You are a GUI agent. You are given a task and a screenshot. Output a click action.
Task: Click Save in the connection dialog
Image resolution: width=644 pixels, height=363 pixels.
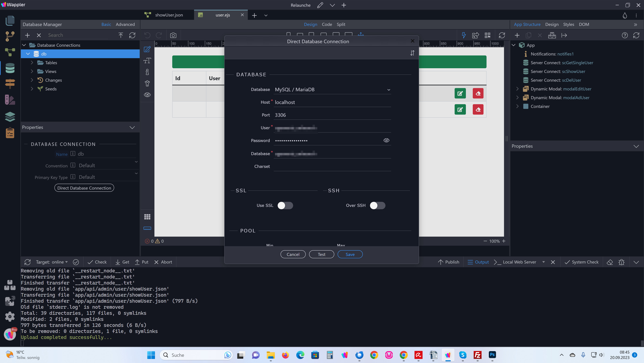[350, 254]
